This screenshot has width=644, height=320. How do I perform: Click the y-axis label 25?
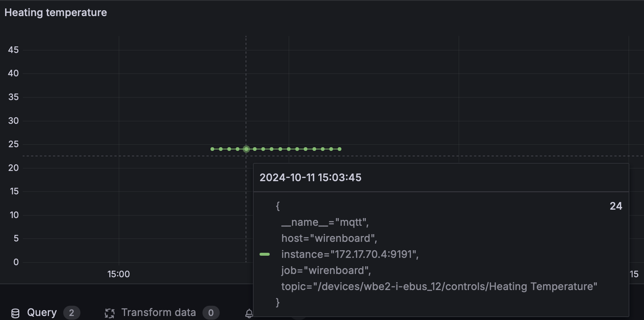point(14,144)
